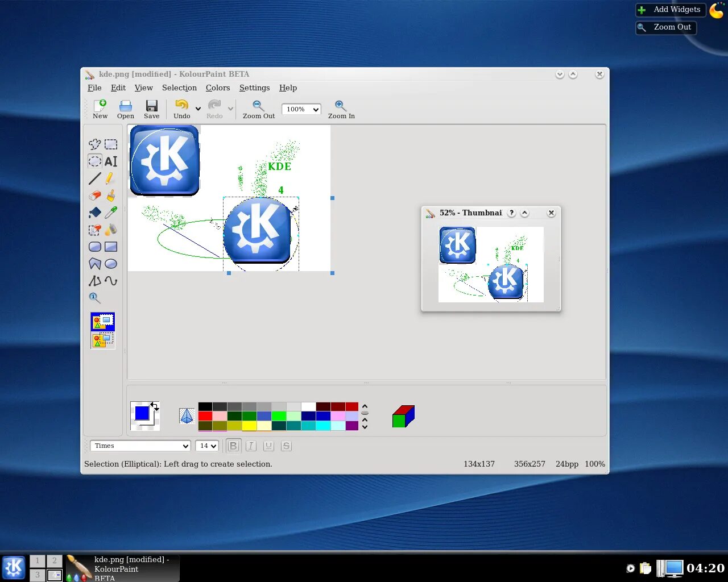Choose transparent selection mode option
This screenshot has height=582, width=728.
102,340
